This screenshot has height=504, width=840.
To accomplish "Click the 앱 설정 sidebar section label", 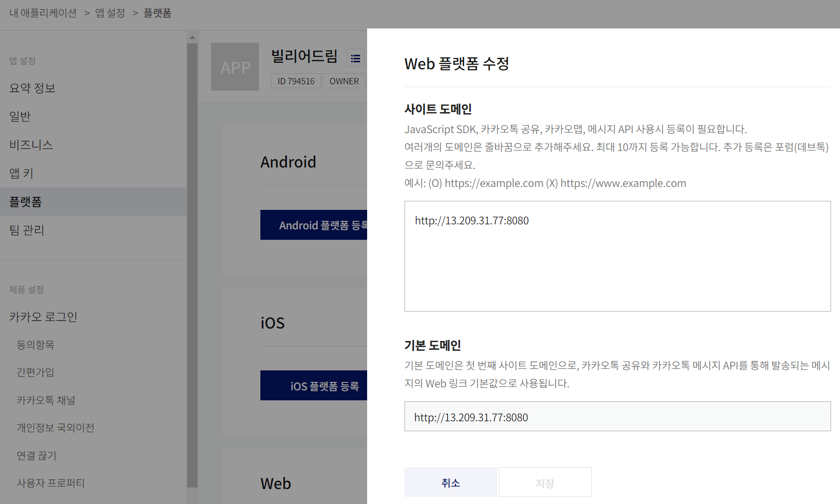I will click(x=22, y=61).
